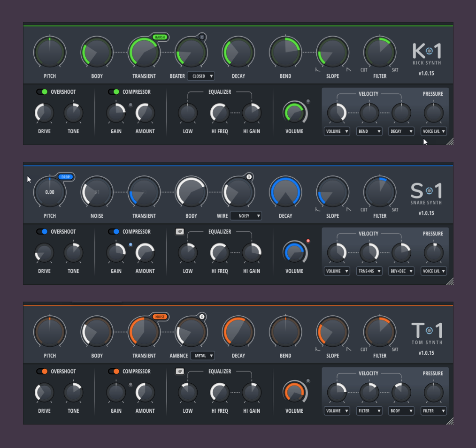Screen dimensions: 476x448
Task: Click the DROP badge on snare Pitch
Action: coord(66,177)
